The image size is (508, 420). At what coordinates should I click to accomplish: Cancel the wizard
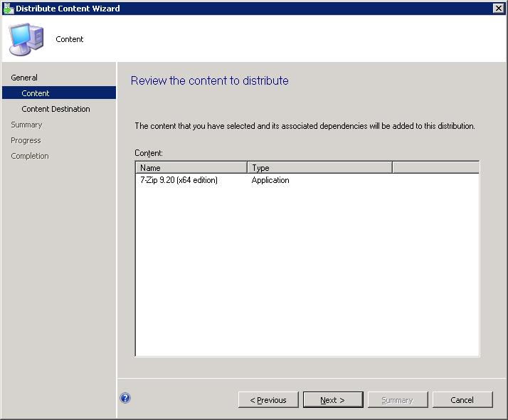coord(462,400)
